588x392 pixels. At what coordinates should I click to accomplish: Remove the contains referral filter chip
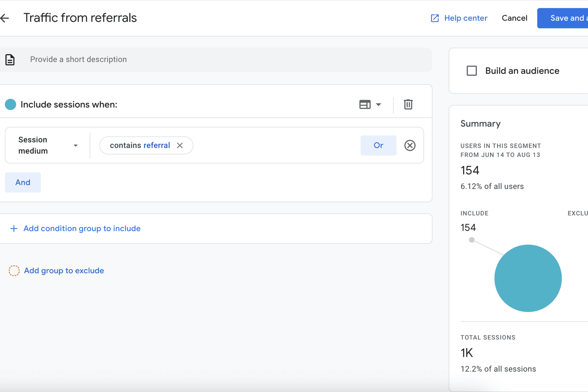coord(180,145)
